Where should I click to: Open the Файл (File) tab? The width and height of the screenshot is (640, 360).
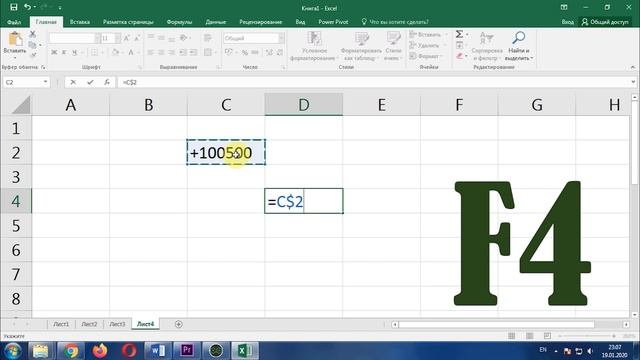pyautogui.click(x=14, y=22)
